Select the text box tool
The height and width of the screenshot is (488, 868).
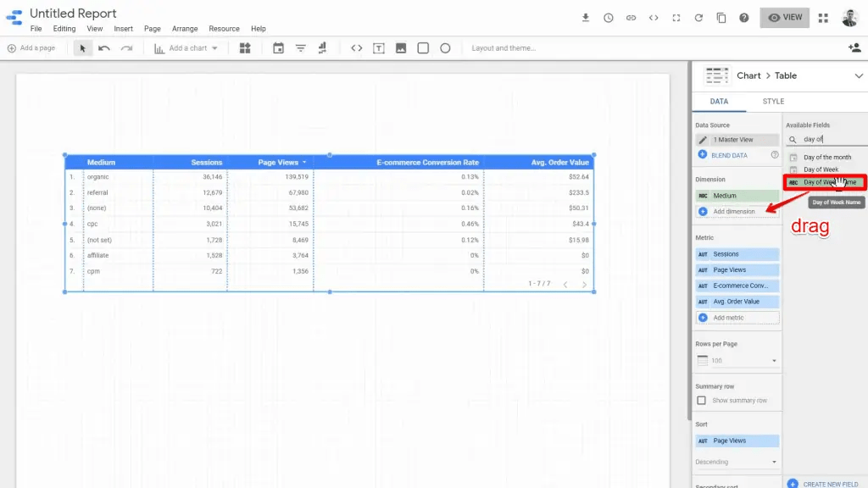378,48
